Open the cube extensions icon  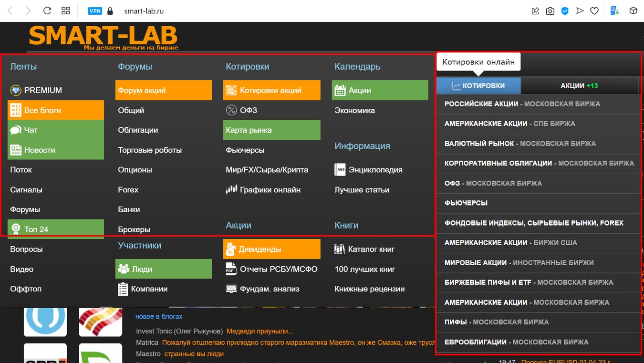(x=634, y=10)
